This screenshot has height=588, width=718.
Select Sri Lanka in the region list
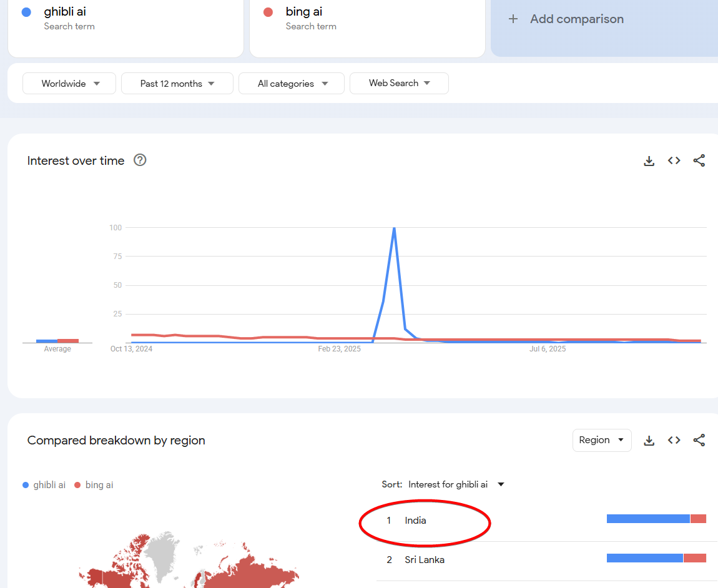click(425, 560)
